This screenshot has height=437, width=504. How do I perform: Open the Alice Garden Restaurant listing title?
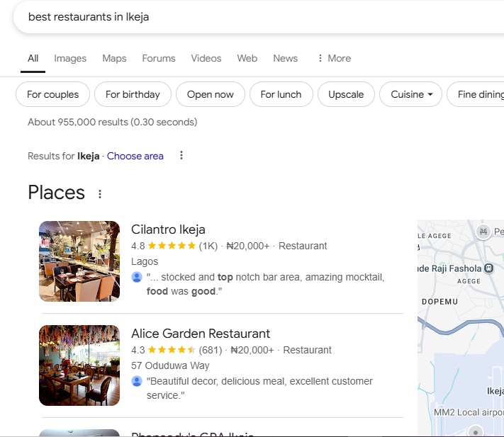click(201, 334)
